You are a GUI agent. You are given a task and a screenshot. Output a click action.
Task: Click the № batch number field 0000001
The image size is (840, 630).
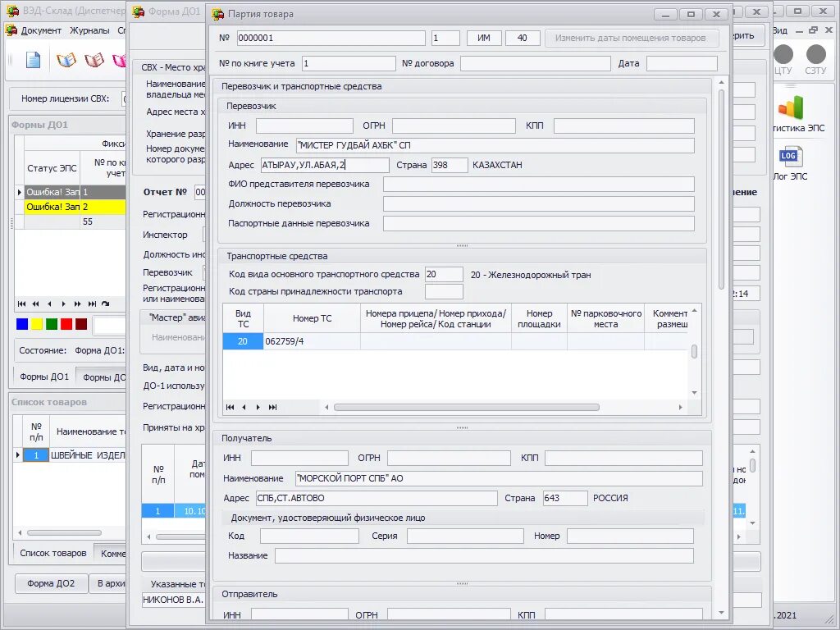[331, 38]
